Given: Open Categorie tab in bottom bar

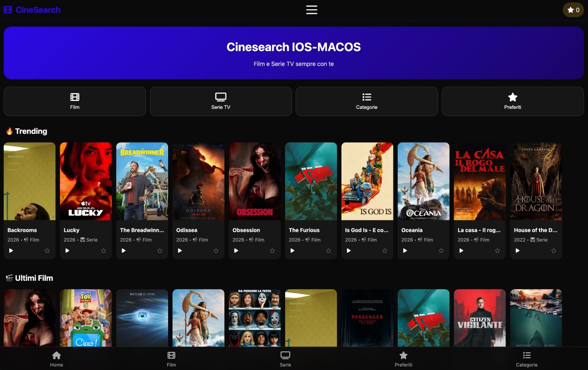Looking at the screenshot, I should 527,359.
